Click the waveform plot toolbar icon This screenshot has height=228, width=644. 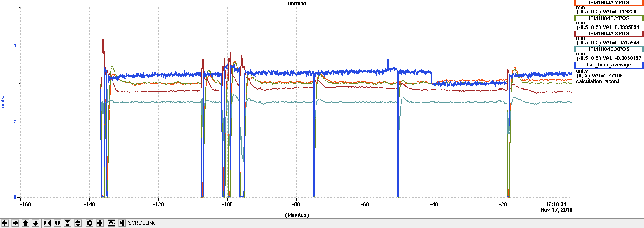click(x=112, y=223)
